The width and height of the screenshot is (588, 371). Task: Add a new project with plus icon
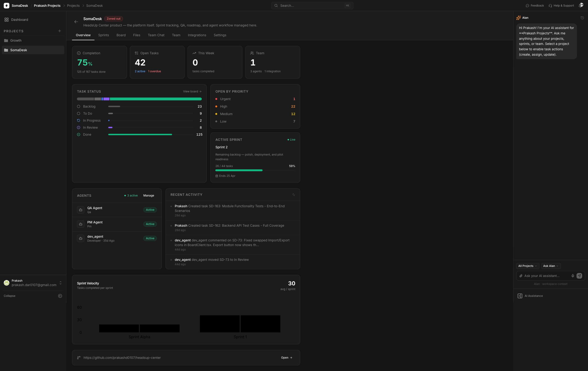(x=60, y=31)
